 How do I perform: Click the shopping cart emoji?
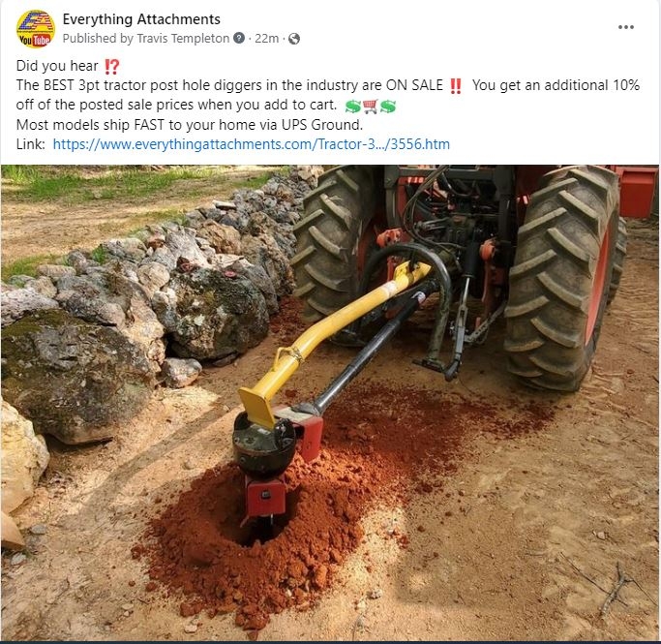click(370, 107)
